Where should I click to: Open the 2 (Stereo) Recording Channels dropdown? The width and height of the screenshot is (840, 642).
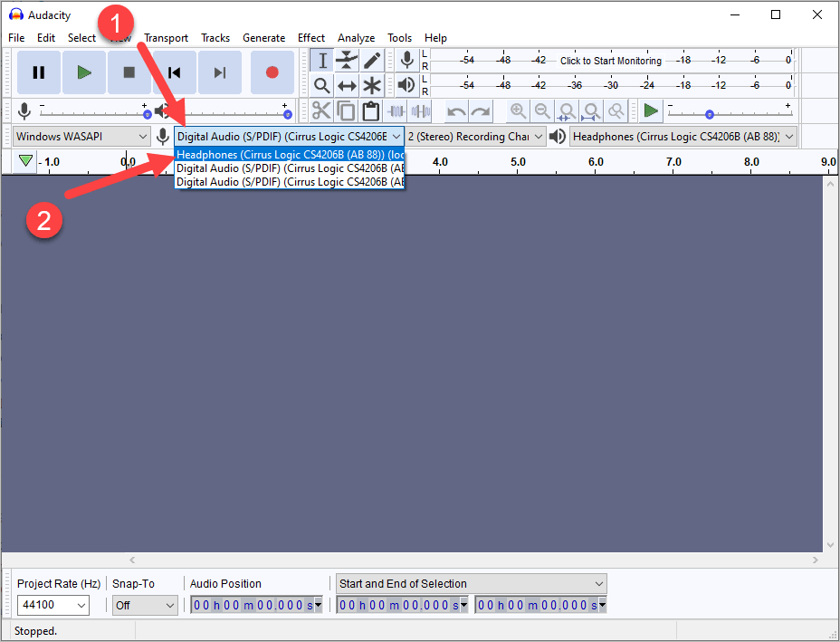(x=476, y=137)
